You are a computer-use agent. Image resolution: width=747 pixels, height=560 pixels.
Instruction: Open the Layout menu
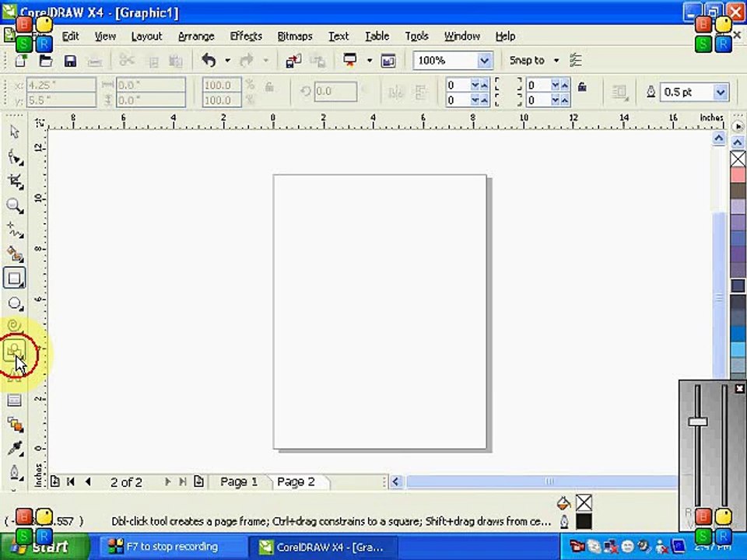(x=147, y=37)
